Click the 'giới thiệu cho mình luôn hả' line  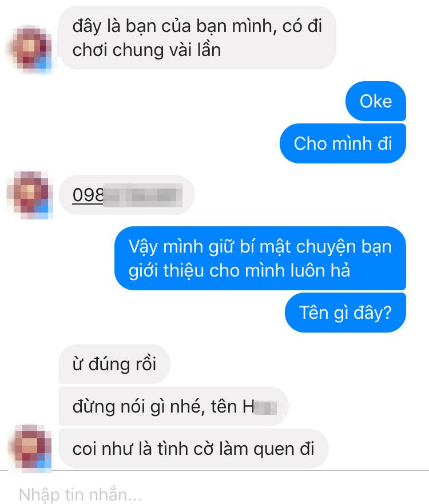[x=239, y=271]
